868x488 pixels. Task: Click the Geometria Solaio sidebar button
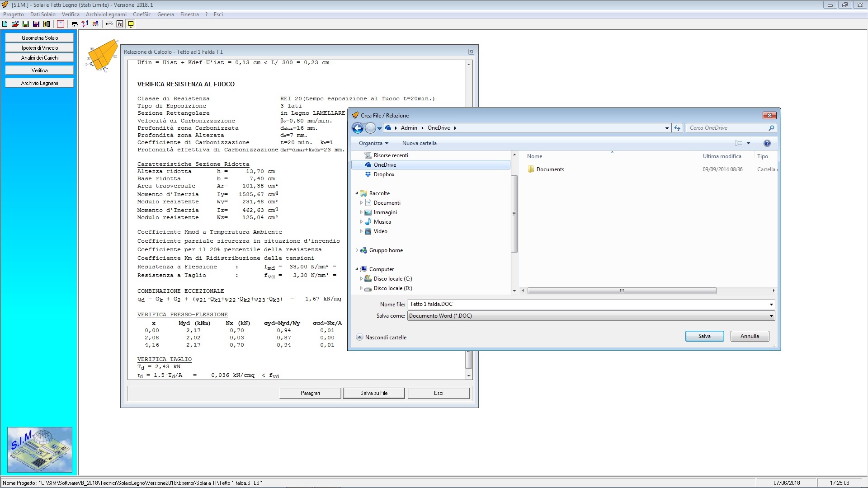click(x=39, y=38)
